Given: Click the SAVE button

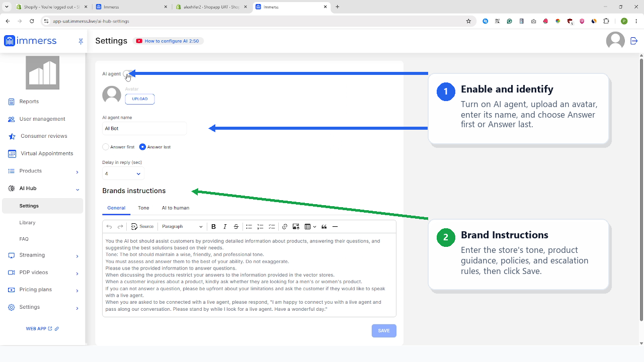Looking at the screenshot, I should [x=384, y=331].
